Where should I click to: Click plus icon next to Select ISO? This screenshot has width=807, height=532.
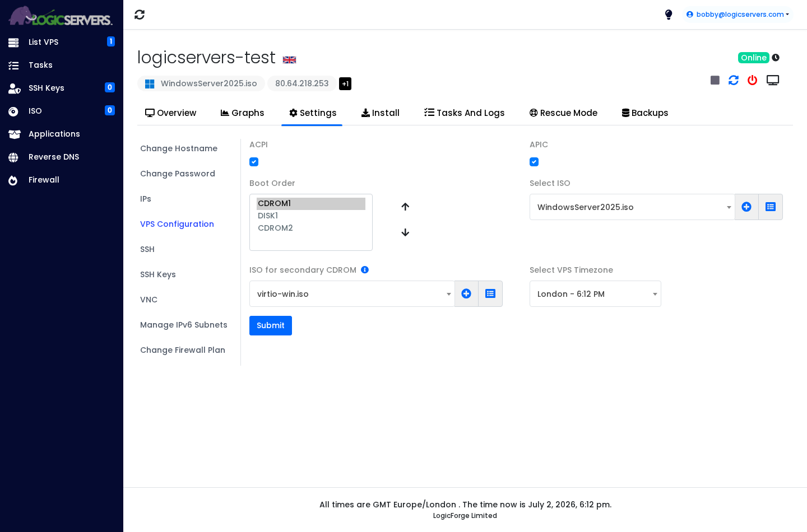[746, 207]
